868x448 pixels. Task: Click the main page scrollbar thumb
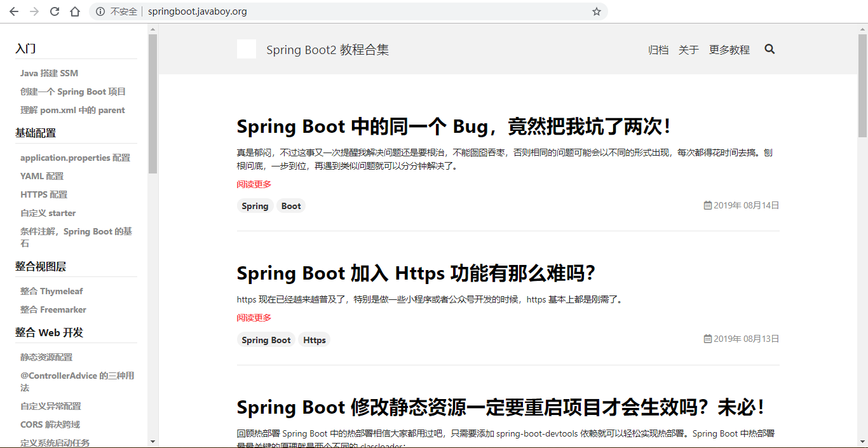[862, 86]
